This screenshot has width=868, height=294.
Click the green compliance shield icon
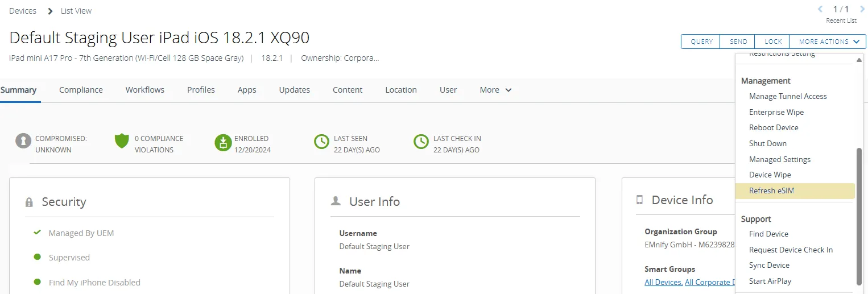122,141
